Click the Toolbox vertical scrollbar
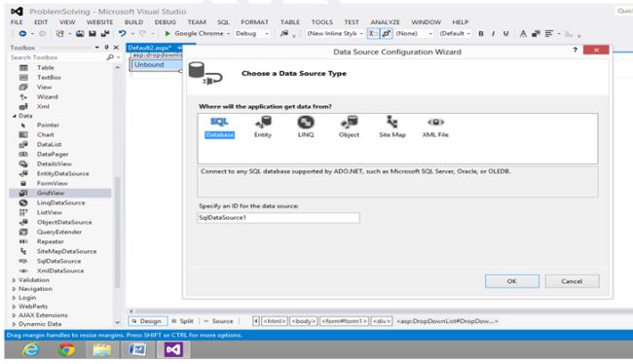This screenshot has height=364, width=633. click(118, 232)
